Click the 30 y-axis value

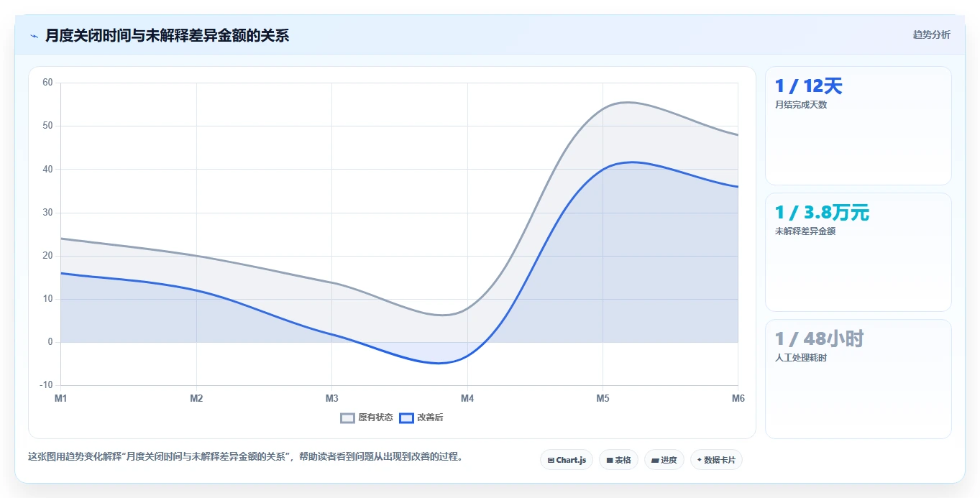[47, 213]
